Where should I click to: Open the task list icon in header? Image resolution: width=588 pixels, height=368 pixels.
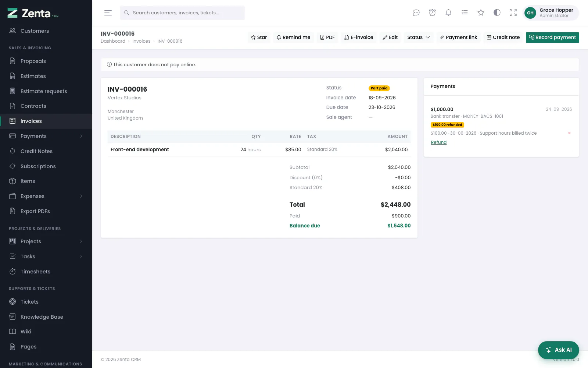465,13
